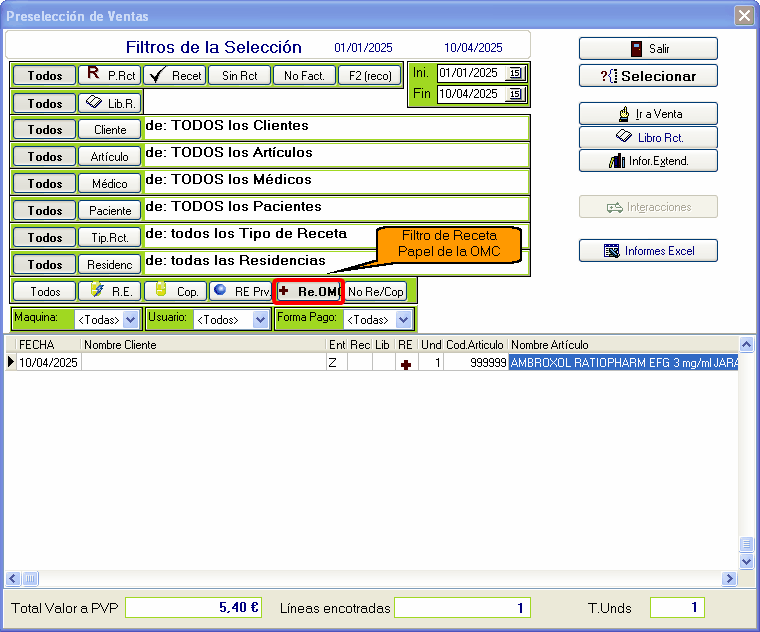Launch Informes Excel
Viewport: 760px width, 632px height.
click(648, 250)
